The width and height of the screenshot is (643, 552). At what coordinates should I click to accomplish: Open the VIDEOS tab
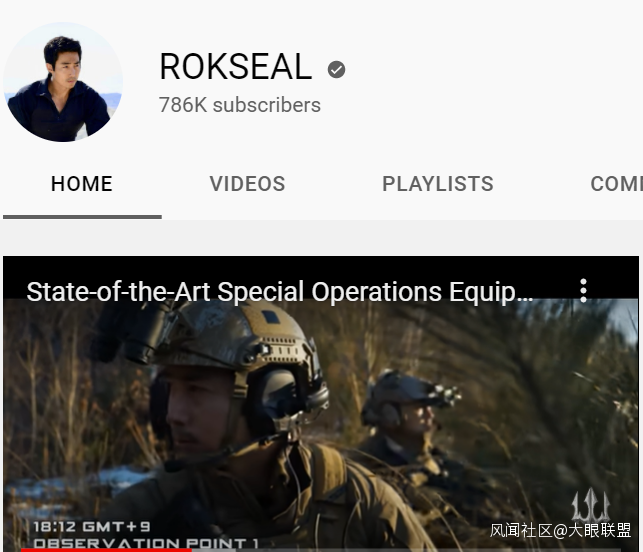point(247,184)
